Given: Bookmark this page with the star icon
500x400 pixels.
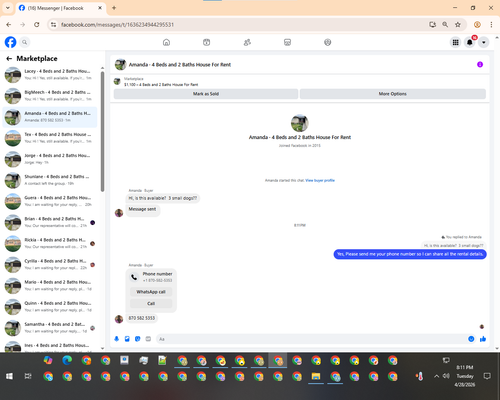Looking at the screenshot, I should 458,25.
